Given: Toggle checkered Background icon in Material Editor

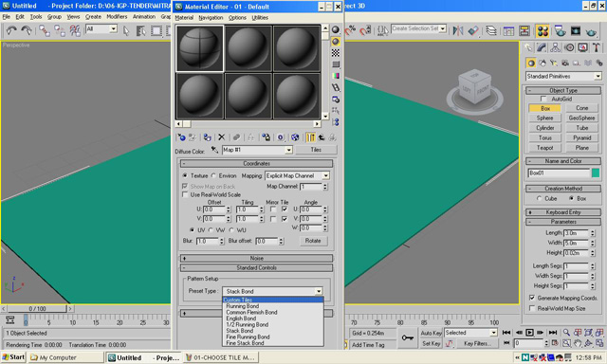Looking at the screenshot, I should [x=336, y=52].
